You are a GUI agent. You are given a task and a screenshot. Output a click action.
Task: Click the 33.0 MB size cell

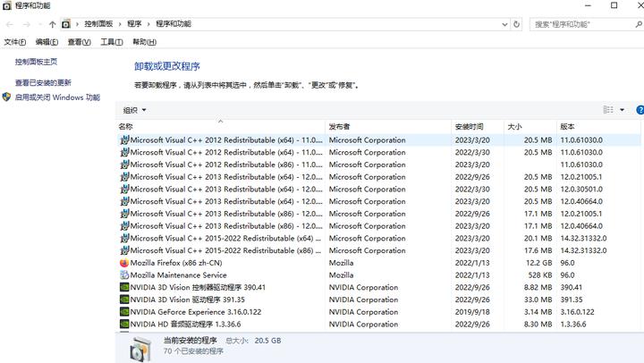click(x=538, y=300)
